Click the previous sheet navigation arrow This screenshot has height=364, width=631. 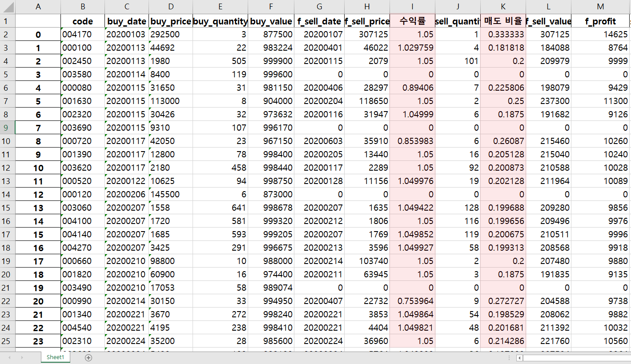coord(9,357)
